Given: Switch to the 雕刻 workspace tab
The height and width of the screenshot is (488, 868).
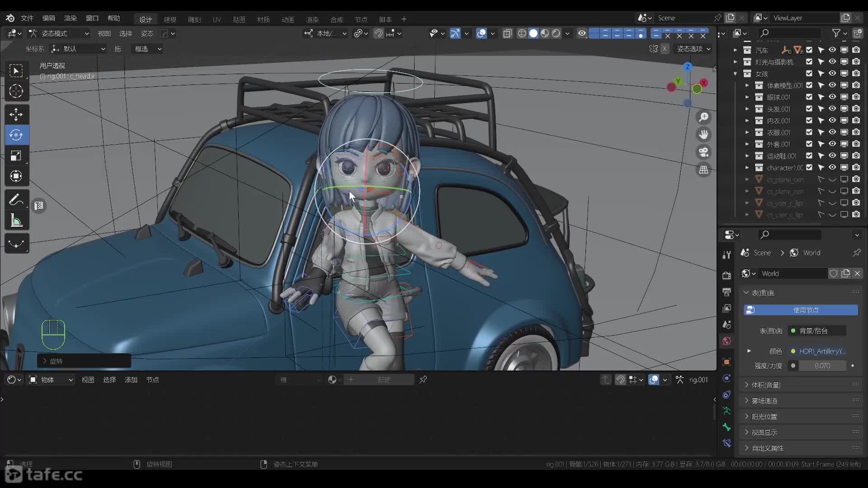Looking at the screenshot, I should coord(194,19).
